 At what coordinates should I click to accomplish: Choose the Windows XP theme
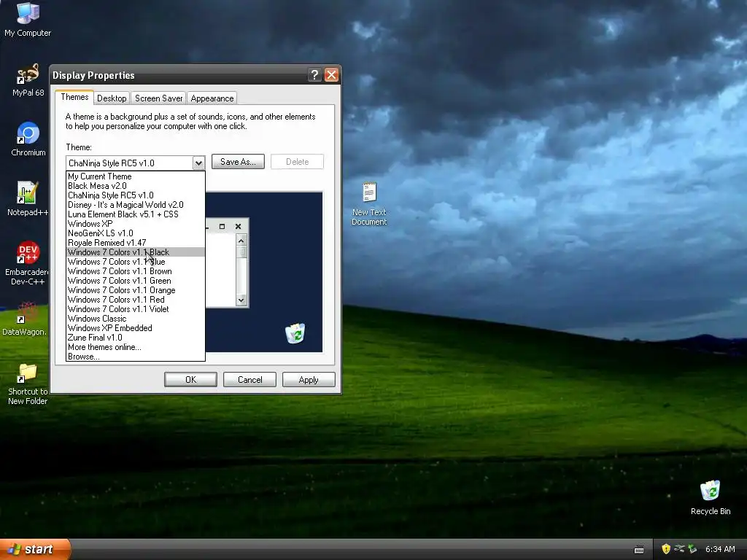pos(136,224)
